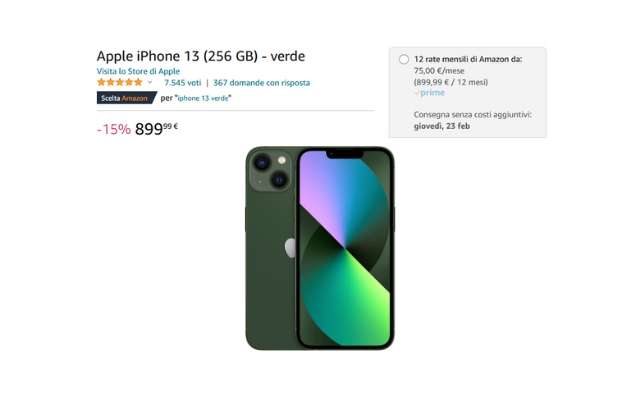This screenshot has height=400, width=640.
Task: Open the 7.545 voti reviews link
Action: pos(182,83)
